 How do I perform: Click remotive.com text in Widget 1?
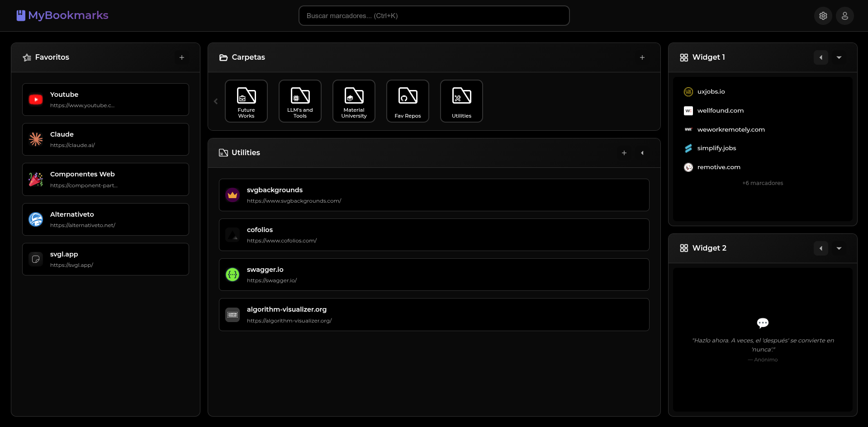point(719,167)
